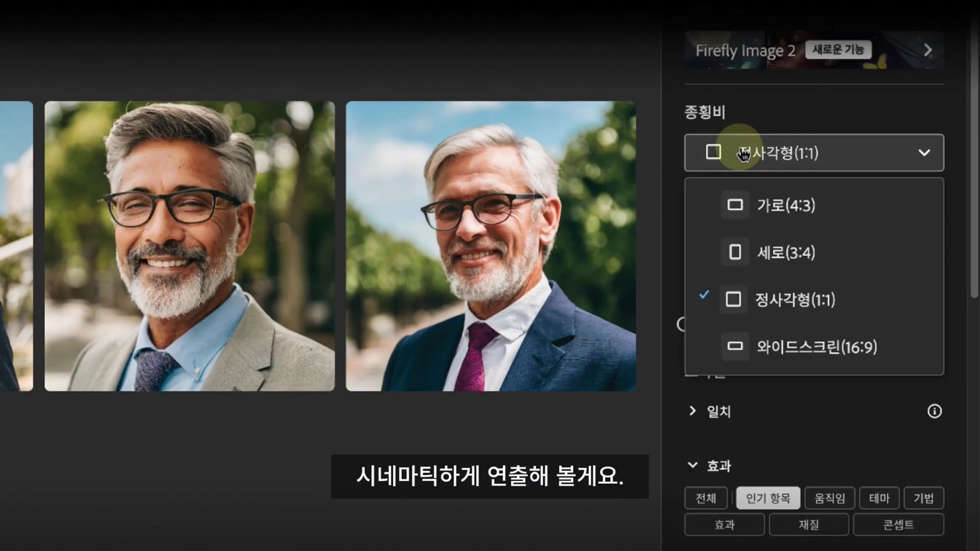Switch to the 인기 항목 effects tab

click(768, 499)
